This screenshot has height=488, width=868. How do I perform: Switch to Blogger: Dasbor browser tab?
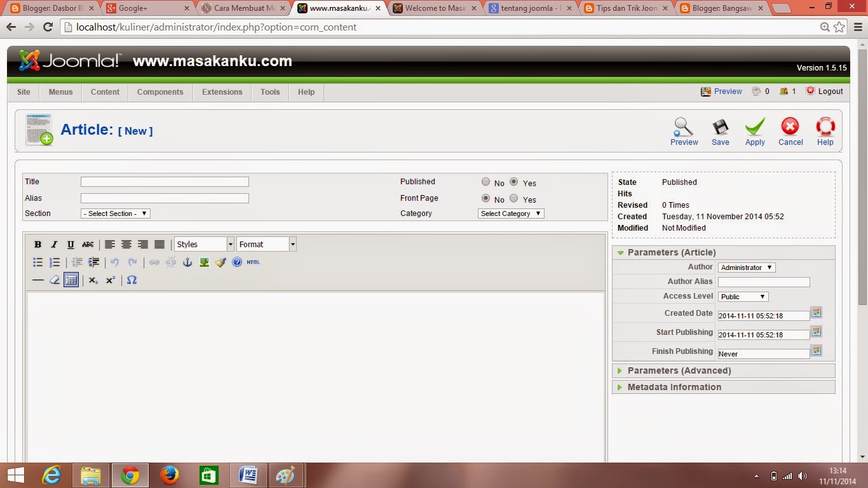tap(52, 8)
